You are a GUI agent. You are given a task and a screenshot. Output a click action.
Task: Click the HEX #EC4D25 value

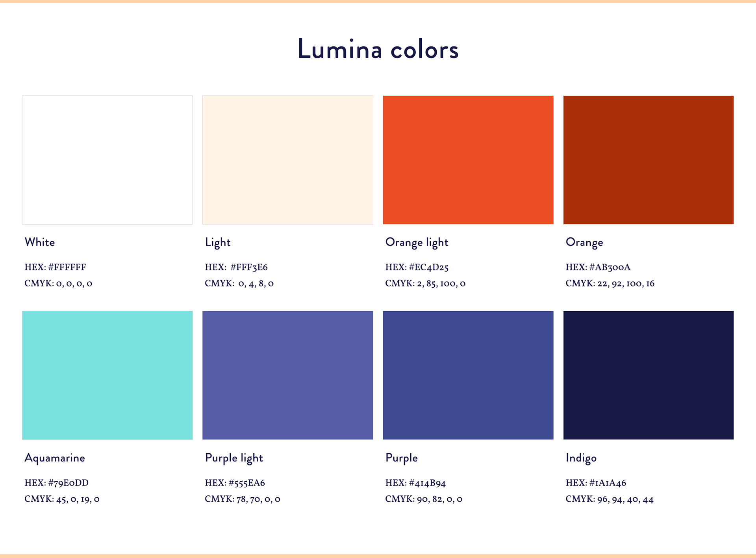pyautogui.click(x=417, y=267)
